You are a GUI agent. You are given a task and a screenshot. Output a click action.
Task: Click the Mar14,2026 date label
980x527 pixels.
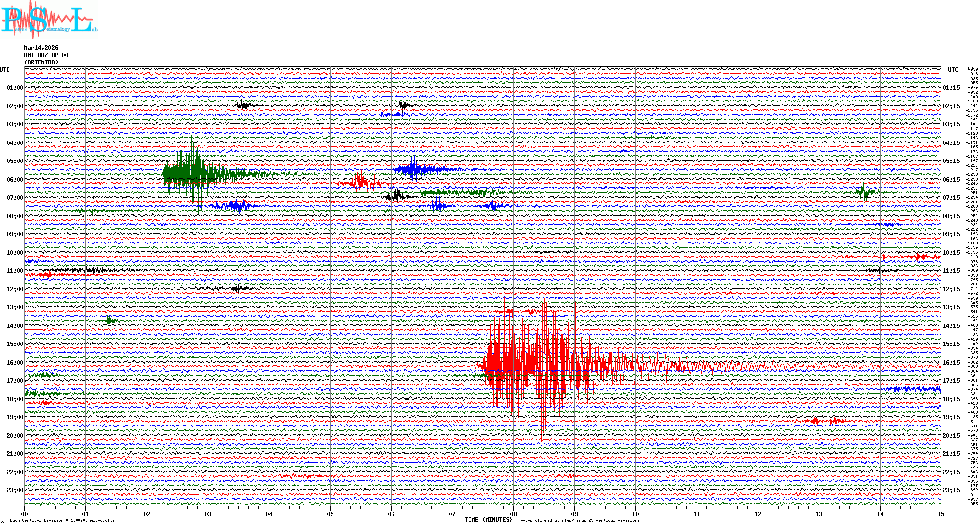(41, 48)
